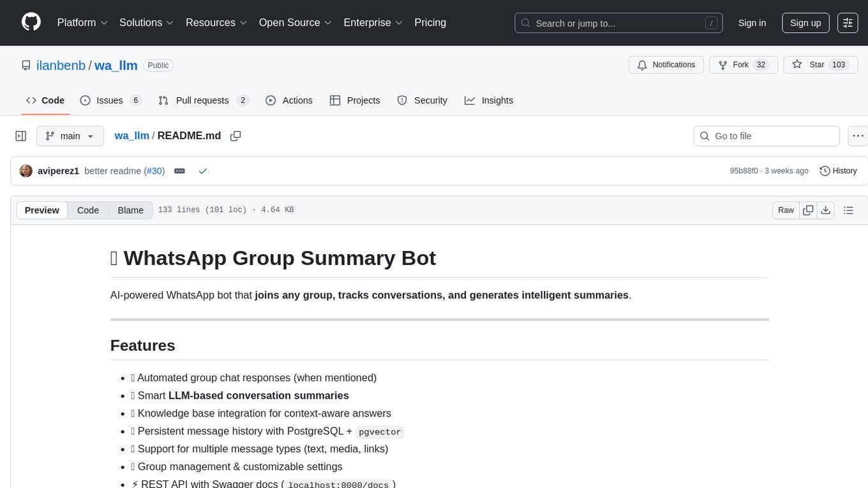Click the Public repository badge
Screen dimensions: 868x488
tap(158, 65)
